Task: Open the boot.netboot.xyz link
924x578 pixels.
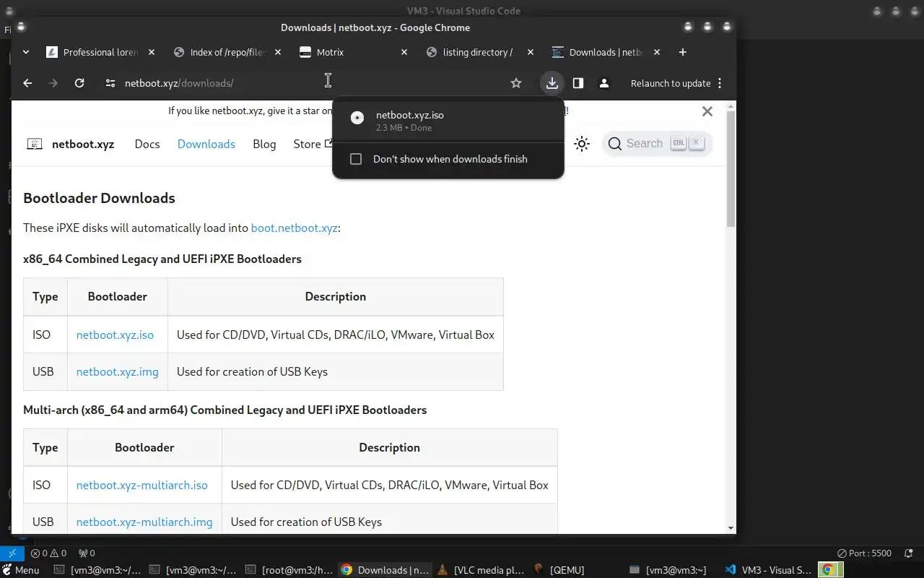Action: click(294, 228)
